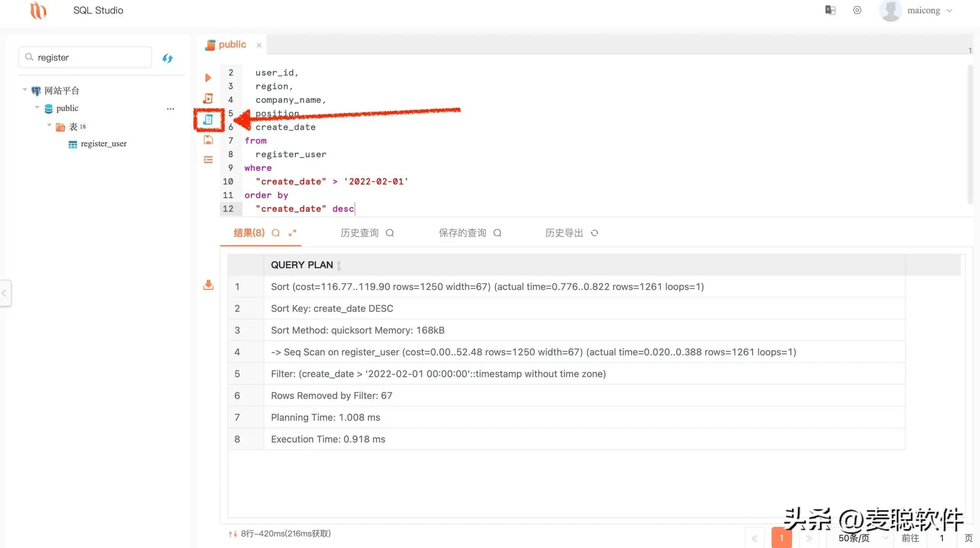980x548 pixels.
Task: Select the register_user table
Action: (x=103, y=144)
